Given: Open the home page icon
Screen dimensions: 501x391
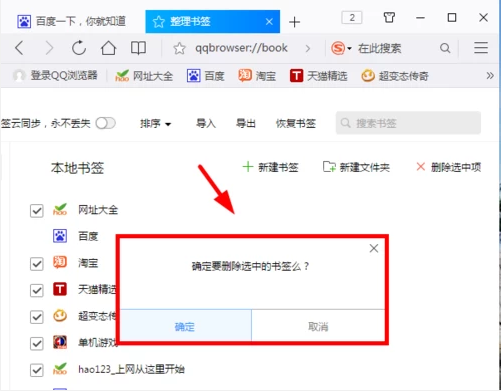Looking at the screenshot, I should click(108, 48).
